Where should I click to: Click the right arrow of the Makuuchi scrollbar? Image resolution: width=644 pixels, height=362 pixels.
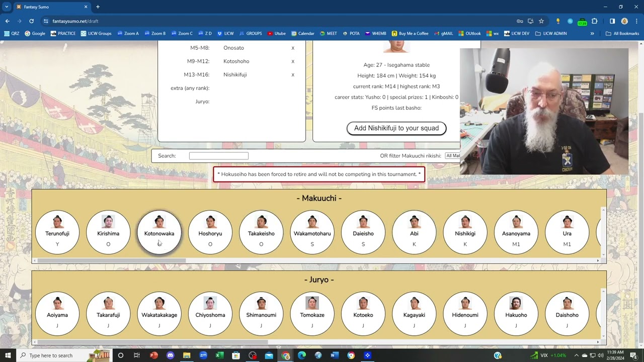point(598,260)
